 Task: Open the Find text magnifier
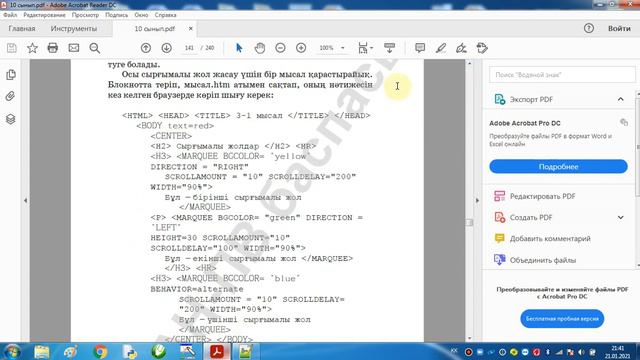coord(95,48)
